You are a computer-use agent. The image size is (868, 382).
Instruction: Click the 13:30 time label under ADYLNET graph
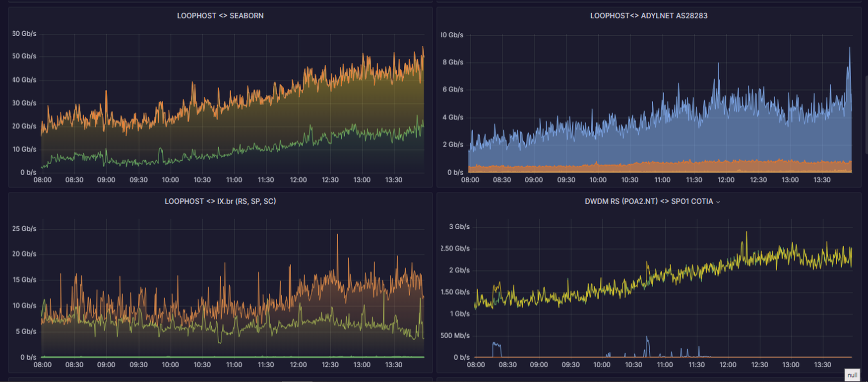tap(822, 180)
